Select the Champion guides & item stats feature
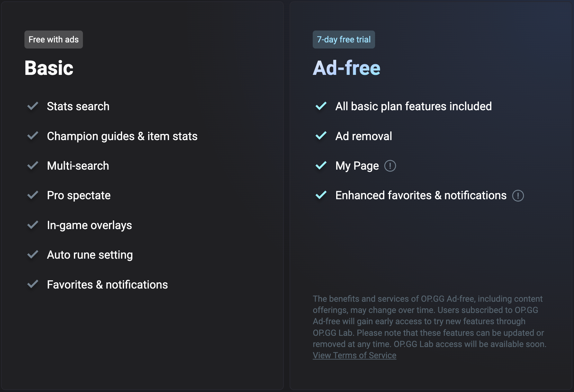This screenshot has height=392, width=574. pos(122,136)
